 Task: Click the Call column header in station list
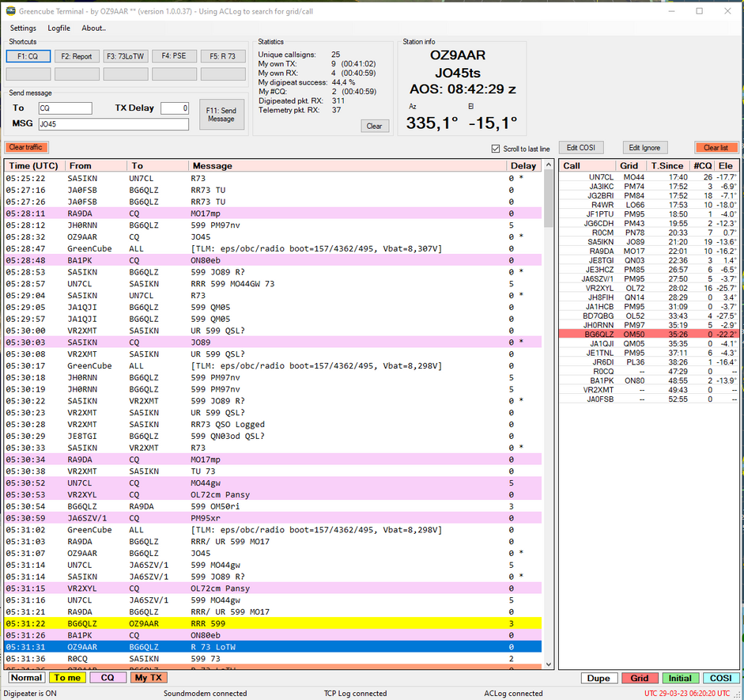(x=587, y=165)
